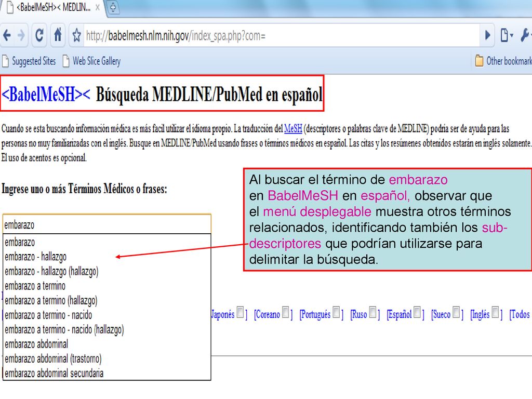Choose the suggestion 'embarazo'
532x399 pixels.
(107, 242)
